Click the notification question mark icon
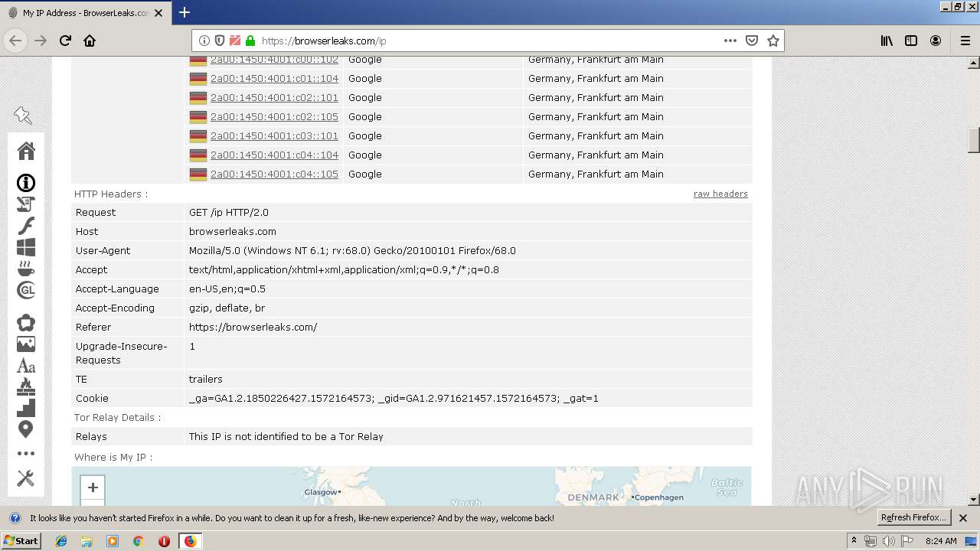This screenshot has width=980, height=551. click(x=15, y=518)
